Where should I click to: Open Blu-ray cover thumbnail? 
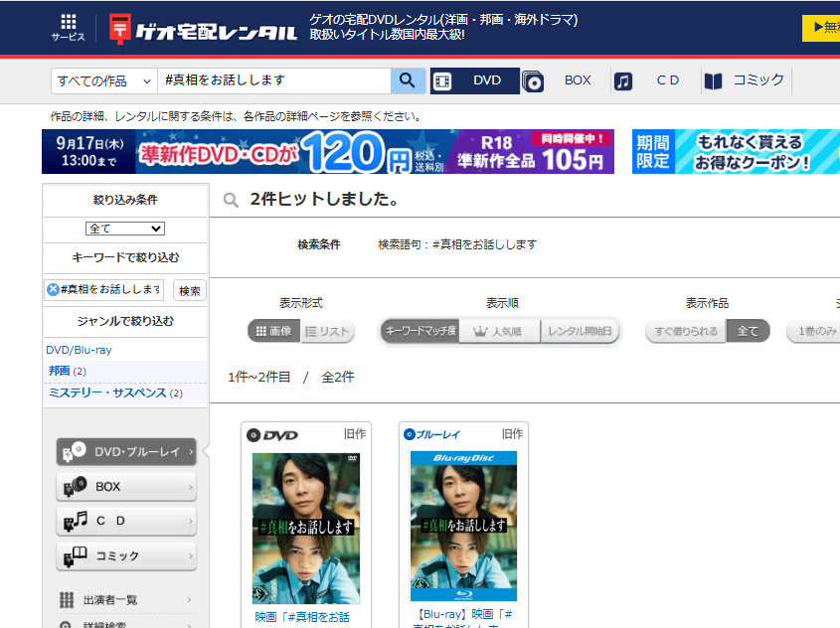click(463, 526)
